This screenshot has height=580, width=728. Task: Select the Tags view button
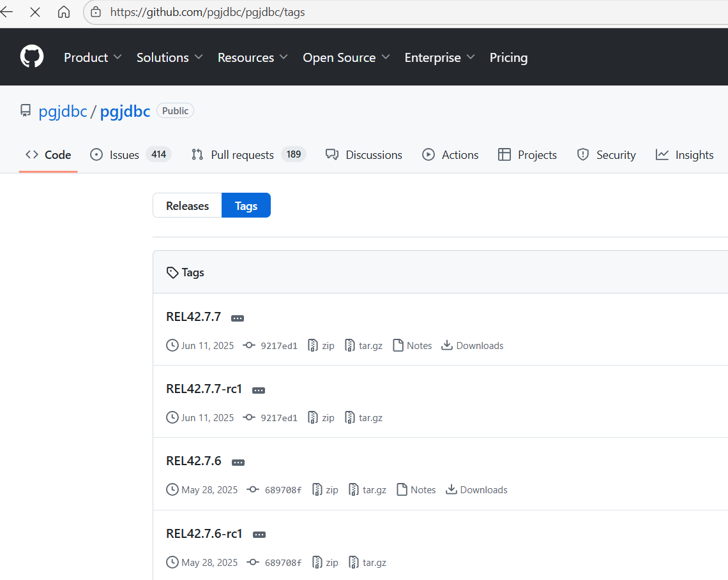pyautogui.click(x=246, y=205)
